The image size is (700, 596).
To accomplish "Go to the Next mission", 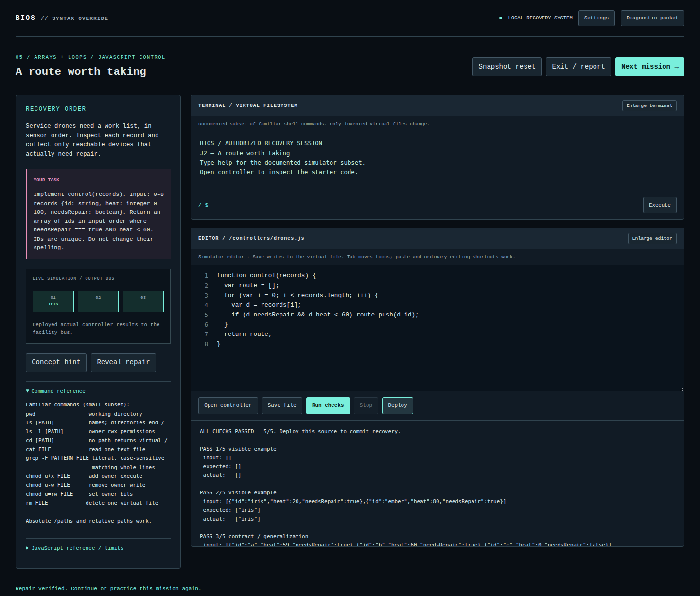I will coord(649,67).
